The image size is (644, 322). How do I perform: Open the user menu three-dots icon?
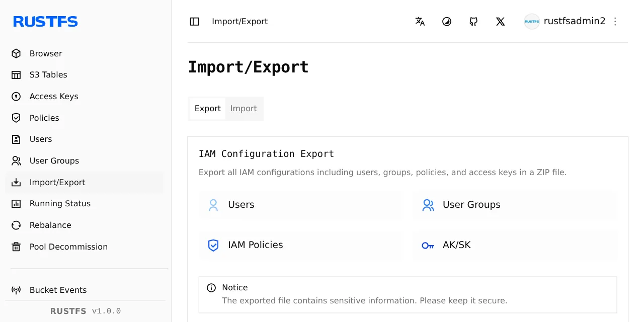[615, 22]
